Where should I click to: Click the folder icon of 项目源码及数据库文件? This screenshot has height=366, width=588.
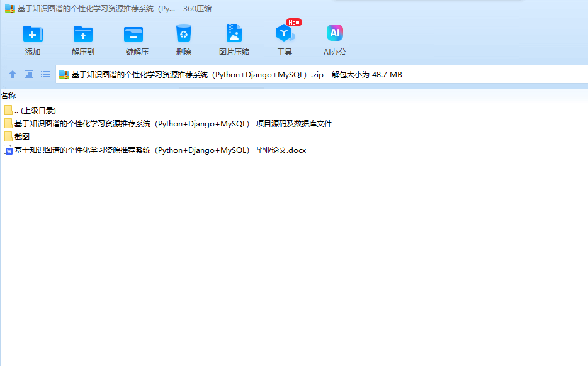pyautogui.click(x=8, y=124)
